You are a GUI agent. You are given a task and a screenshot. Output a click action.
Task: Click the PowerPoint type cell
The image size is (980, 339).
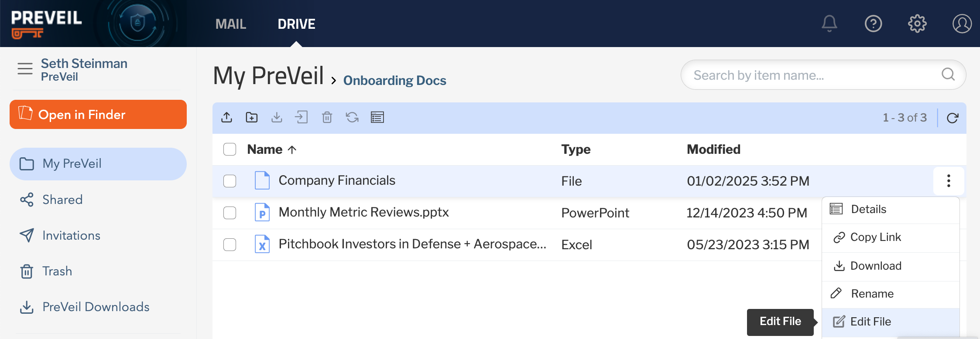[x=595, y=213]
